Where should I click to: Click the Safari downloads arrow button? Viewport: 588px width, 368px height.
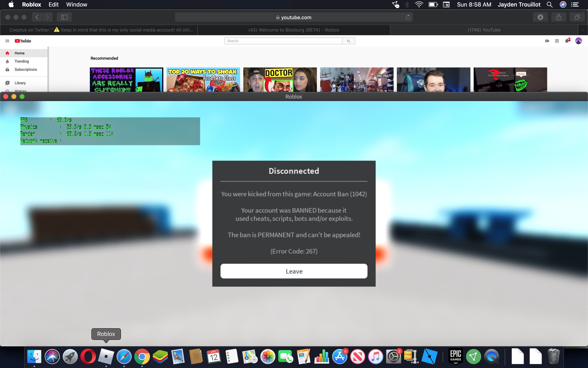coord(541,17)
